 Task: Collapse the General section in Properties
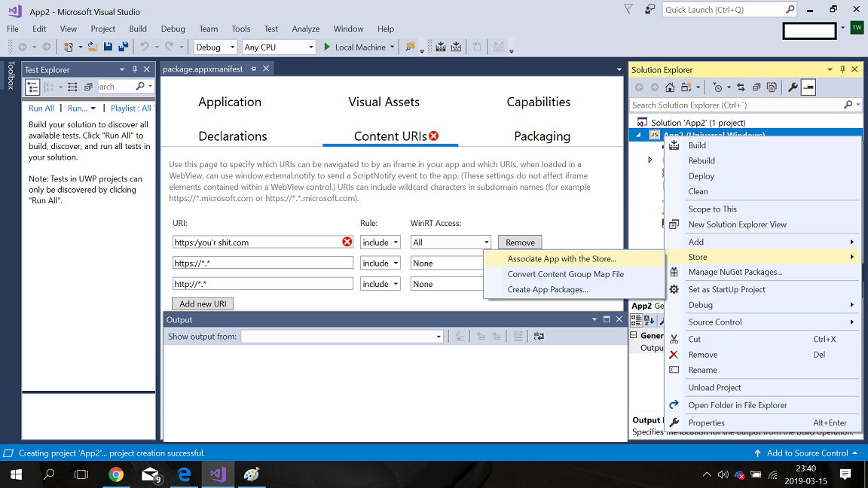click(634, 335)
